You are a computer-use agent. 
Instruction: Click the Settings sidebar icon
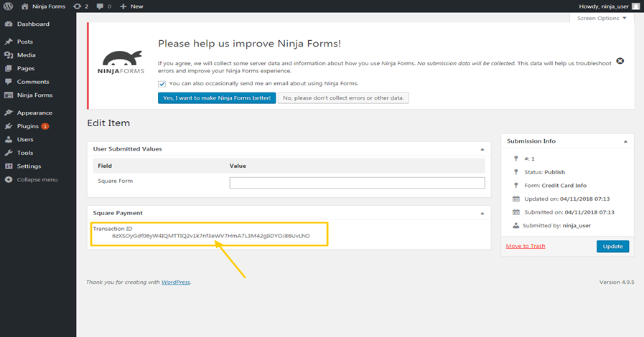tap(9, 166)
